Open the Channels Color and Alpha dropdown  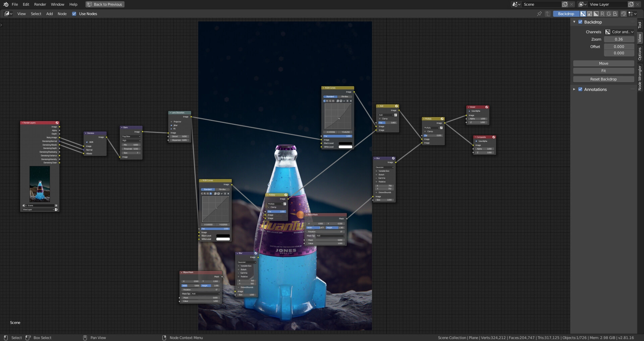point(619,32)
